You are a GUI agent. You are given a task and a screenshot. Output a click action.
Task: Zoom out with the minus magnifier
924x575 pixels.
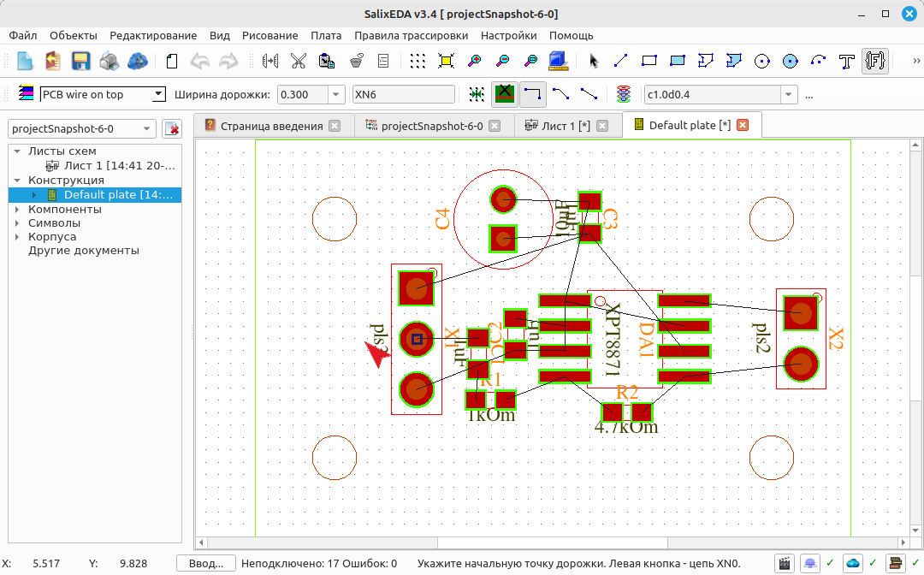click(x=503, y=61)
